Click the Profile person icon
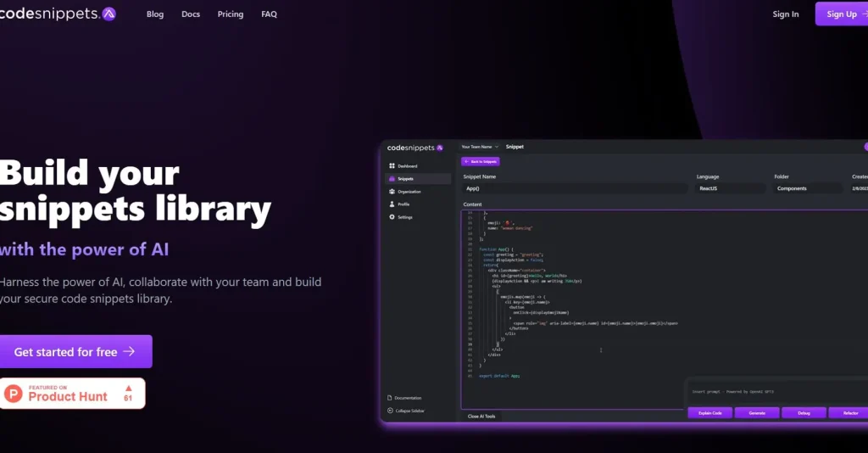The height and width of the screenshot is (453, 868). 392,204
